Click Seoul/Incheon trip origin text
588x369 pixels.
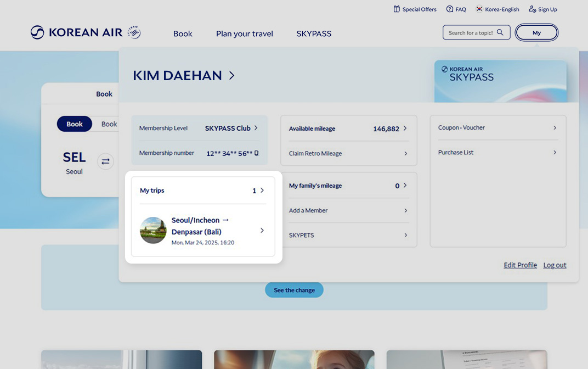(x=195, y=220)
